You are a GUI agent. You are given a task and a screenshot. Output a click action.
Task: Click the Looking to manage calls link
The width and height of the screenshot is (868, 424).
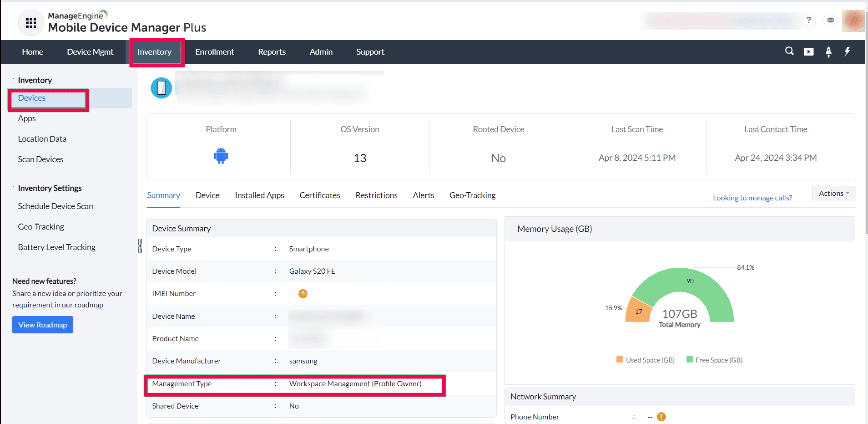[752, 198]
